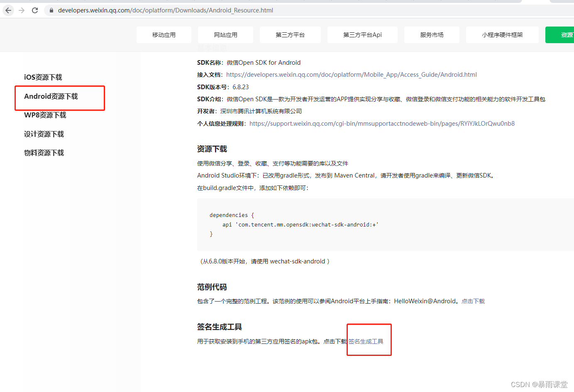Click the browser forward arrow
This screenshot has height=392, width=574.
[x=22, y=10]
